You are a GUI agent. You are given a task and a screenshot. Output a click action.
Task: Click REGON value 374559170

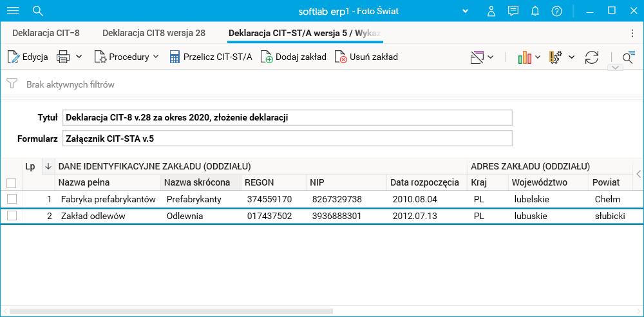coord(269,199)
